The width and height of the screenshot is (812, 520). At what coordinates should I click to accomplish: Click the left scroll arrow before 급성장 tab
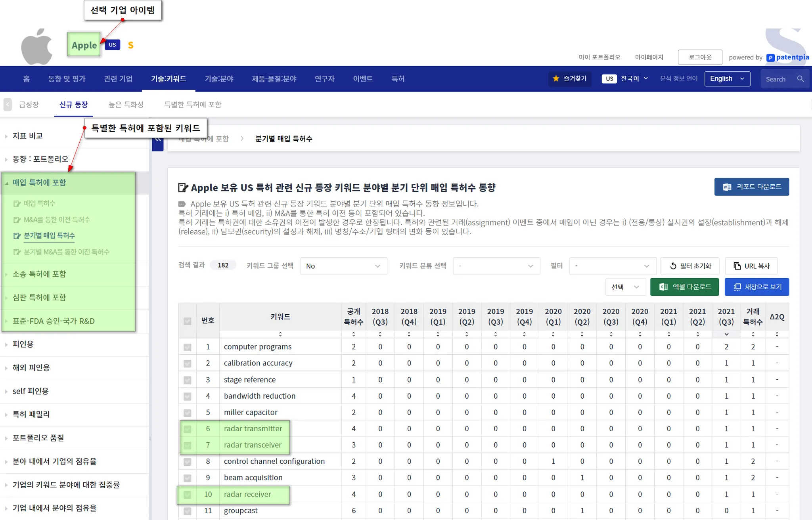click(8, 105)
